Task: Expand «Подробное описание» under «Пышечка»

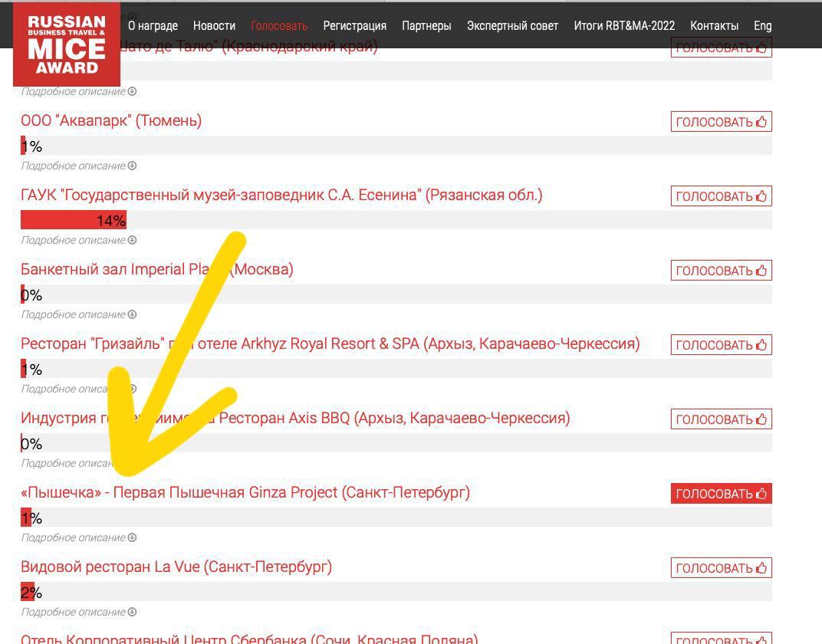Action: pos(79,538)
